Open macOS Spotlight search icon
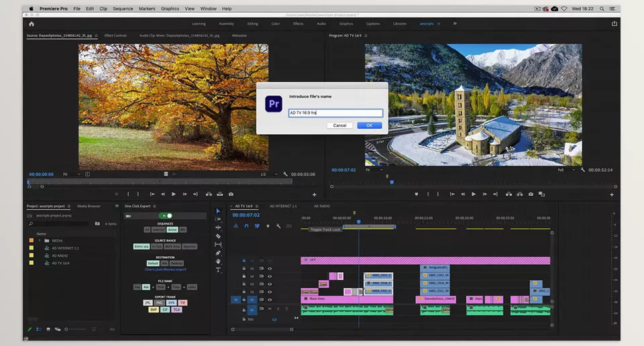Image resolution: width=644 pixels, height=346 pixels. click(x=602, y=9)
